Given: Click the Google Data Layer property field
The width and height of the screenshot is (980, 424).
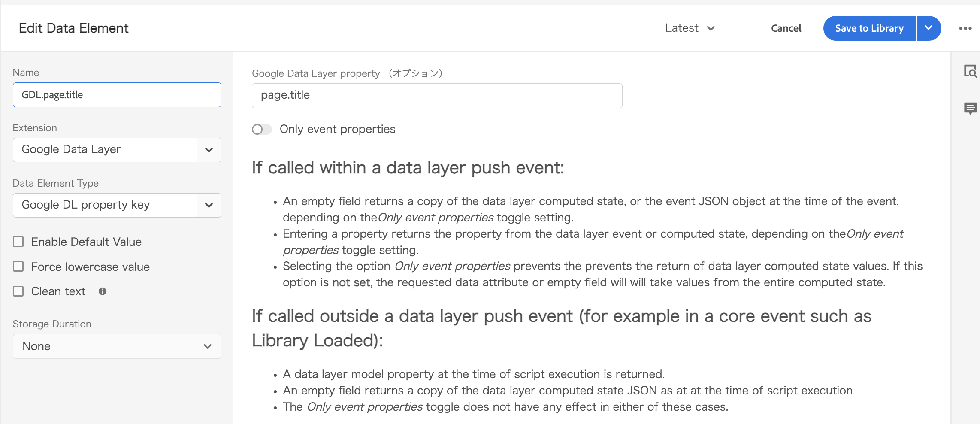Looking at the screenshot, I should (x=437, y=96).
